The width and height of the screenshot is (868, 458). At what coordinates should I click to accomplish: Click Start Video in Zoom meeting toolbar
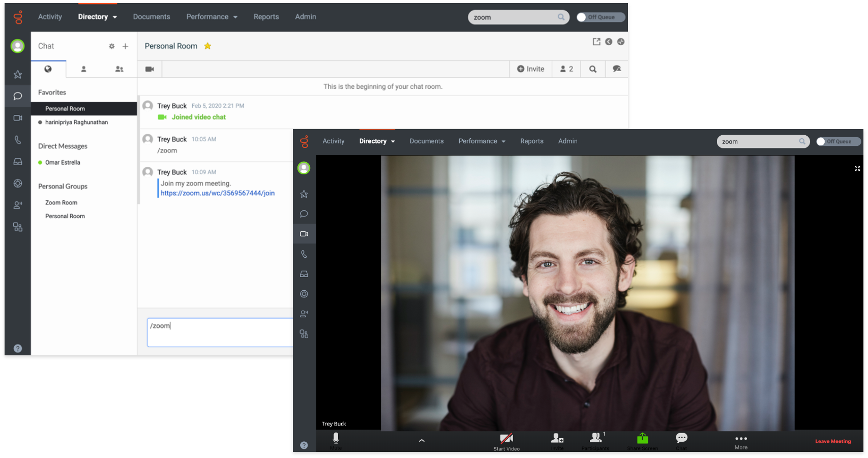point(506,442)
